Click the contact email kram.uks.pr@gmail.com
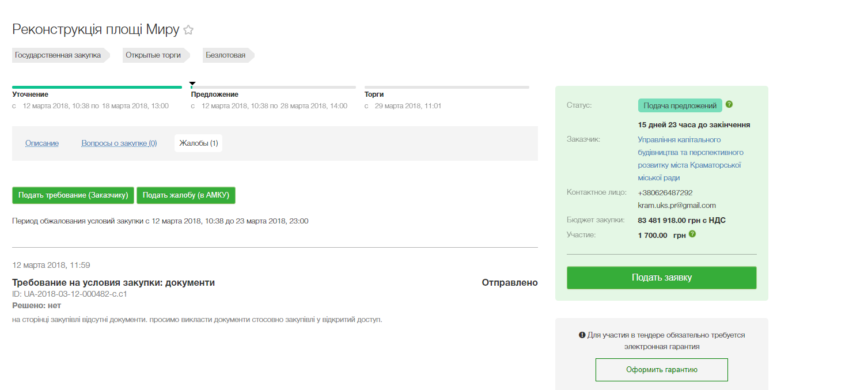Image resolution: width=868 pixels, height=390 pixels. [677, 205]
